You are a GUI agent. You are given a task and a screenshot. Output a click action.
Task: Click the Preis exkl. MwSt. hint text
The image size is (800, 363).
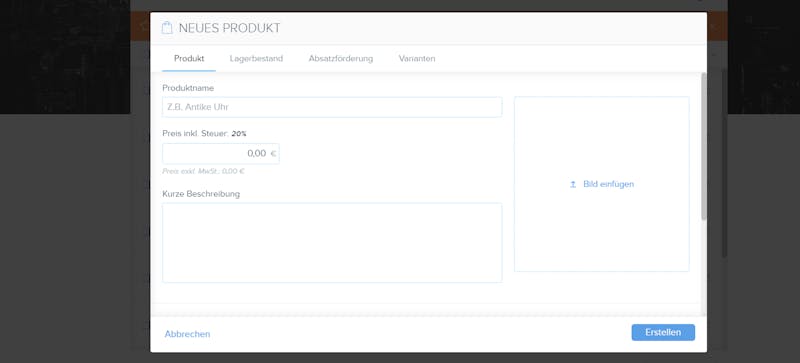tap(203, 172)
